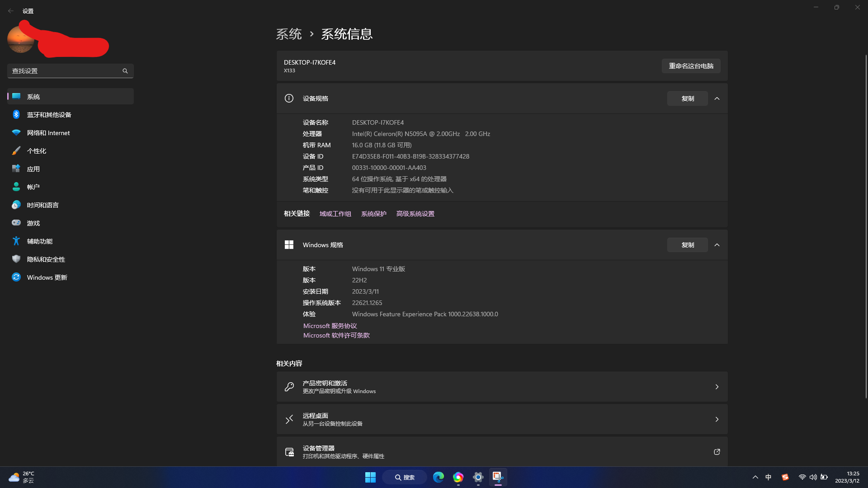
Task: Click the Windows Feature Experience Pack text
Action: tap(425, 314)
